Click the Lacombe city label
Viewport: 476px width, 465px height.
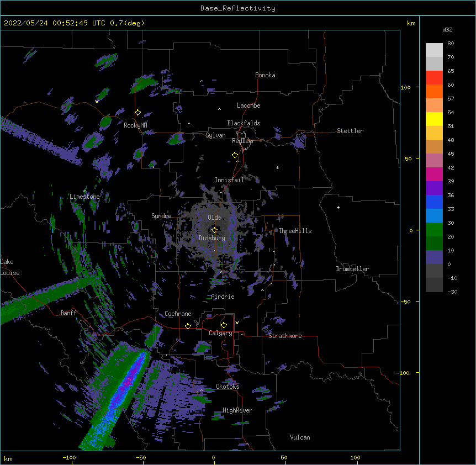click(248, 105)
